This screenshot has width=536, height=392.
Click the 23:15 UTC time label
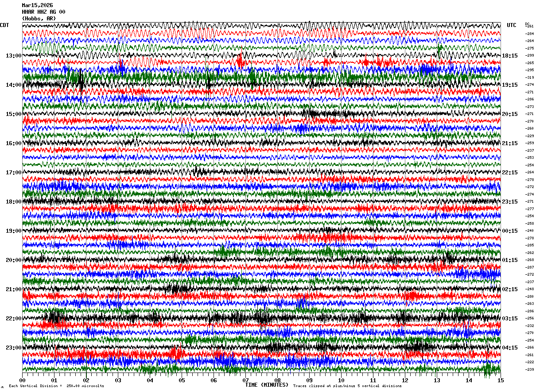(510, 202)
